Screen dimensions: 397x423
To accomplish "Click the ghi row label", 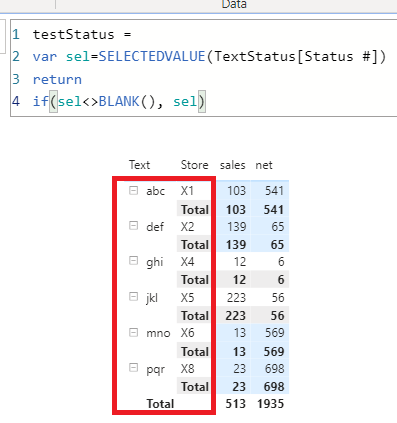I will tap(155, 262).
